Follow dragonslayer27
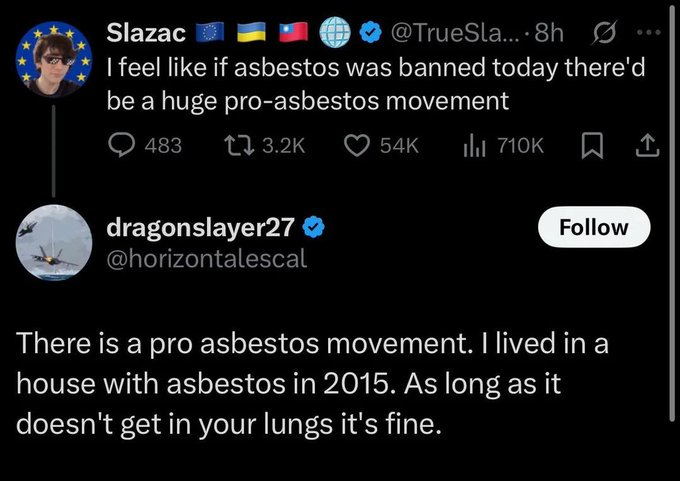Screen dimensions: 680x481 tap(593, 228)
